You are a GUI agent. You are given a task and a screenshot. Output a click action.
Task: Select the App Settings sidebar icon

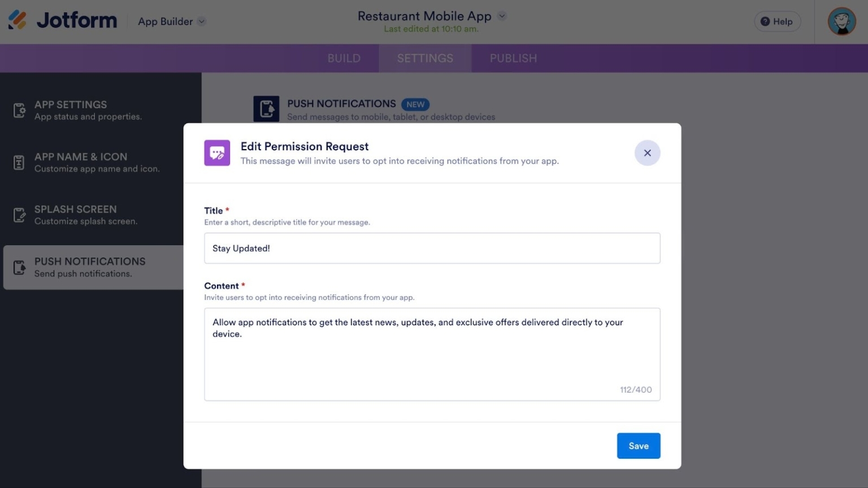coord(18,110)
